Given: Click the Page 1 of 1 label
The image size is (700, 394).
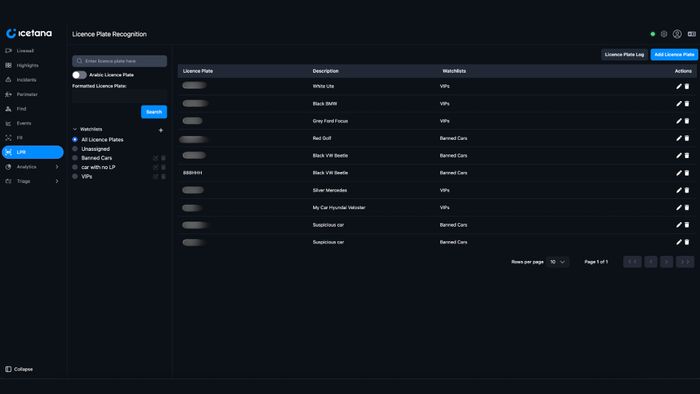Looking at the screenshot, I should (596, 262).
